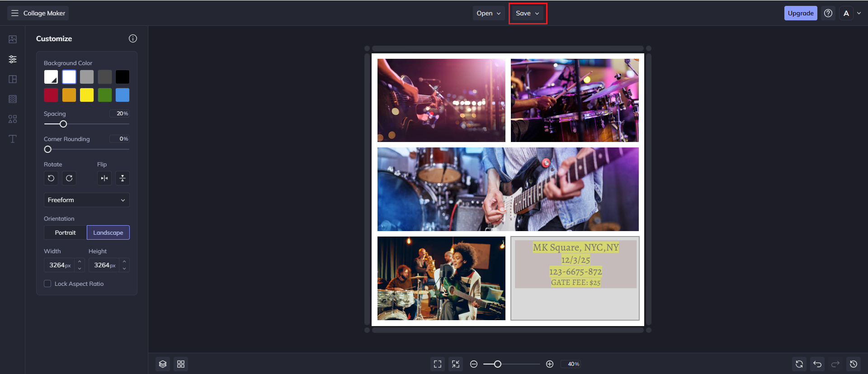Open the Layouts sidebar panel

click(13, 79)
